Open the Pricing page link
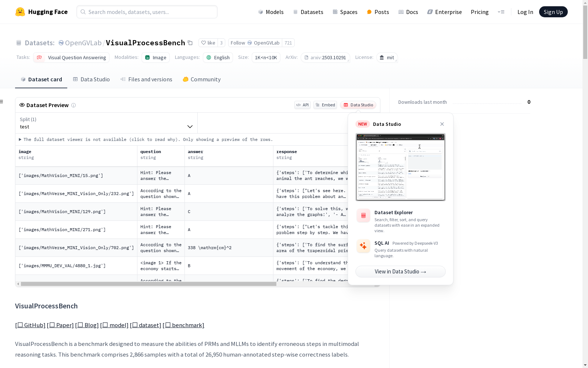588x368 pixels. pyautogui.click(x=480, y=12)
